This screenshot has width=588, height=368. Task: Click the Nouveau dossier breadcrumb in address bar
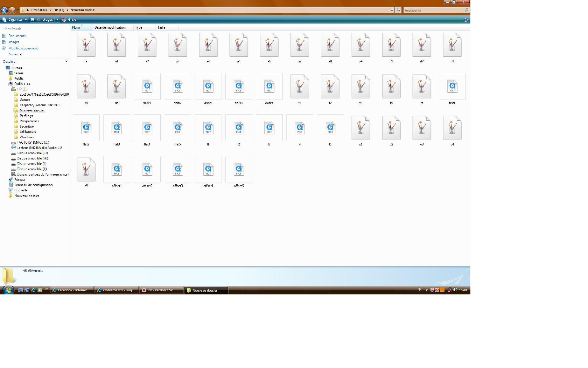(x=83, y=10)
